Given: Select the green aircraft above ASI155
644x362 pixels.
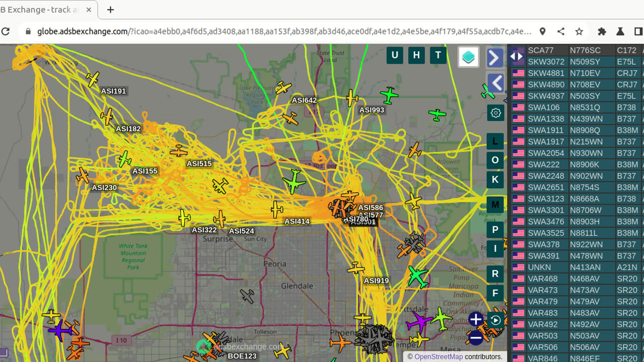Looking at the screenshot, I should [125, 159].
